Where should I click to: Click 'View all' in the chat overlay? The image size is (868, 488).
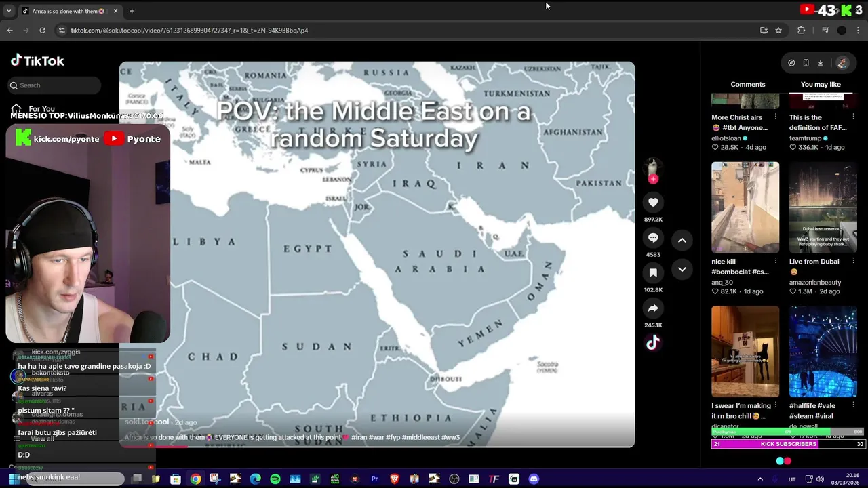tap(42, 439)
